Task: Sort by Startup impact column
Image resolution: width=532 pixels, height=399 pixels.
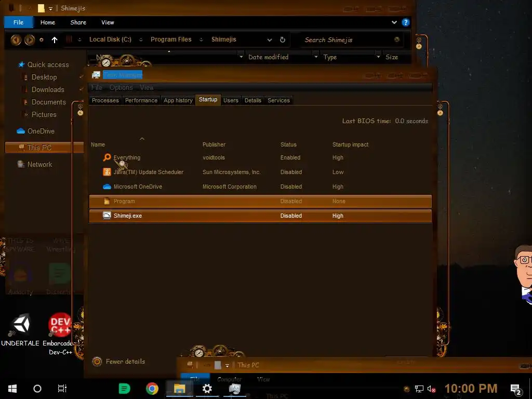Action: [350, 144]
